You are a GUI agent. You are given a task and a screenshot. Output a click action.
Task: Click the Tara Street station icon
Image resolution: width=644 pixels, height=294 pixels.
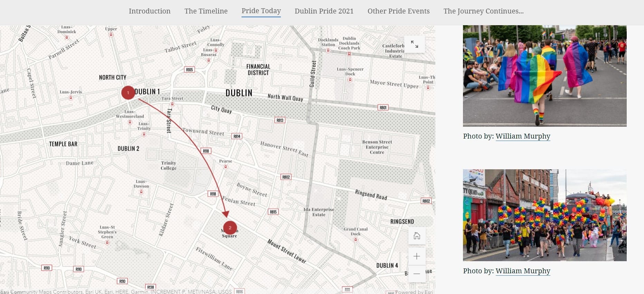(x=172, y=104)
